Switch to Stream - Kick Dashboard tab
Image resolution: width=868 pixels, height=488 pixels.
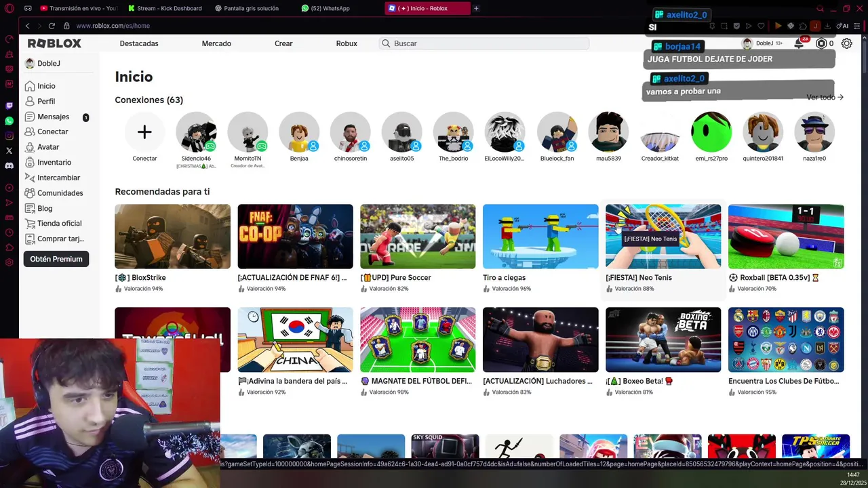point(166,8)
